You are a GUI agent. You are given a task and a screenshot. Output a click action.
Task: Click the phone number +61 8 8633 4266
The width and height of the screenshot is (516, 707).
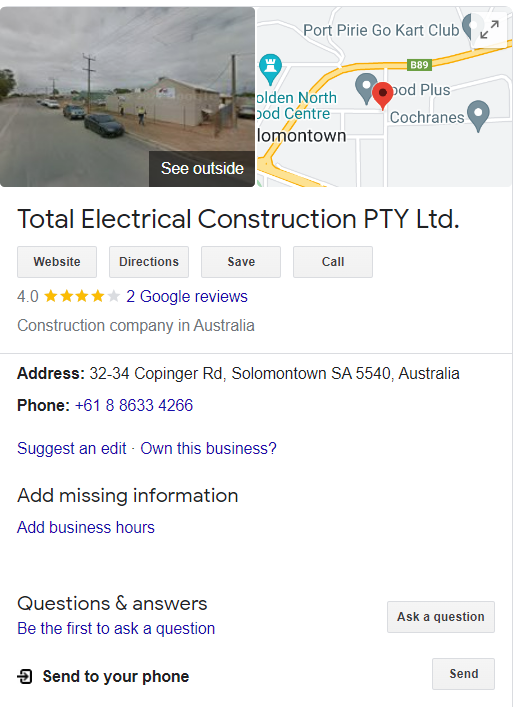click(134, 405)
